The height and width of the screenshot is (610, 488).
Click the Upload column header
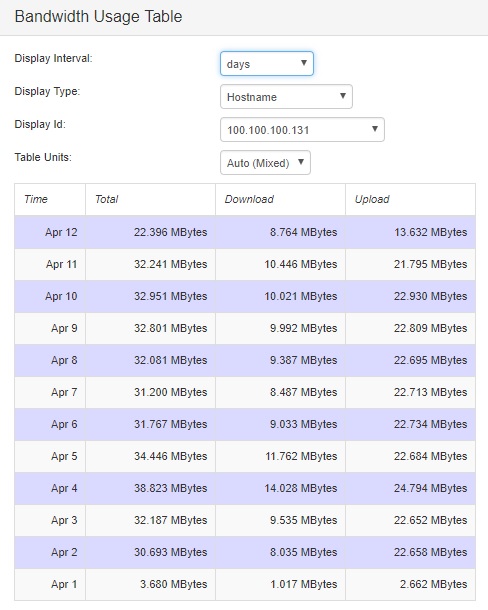coord(410,199)
